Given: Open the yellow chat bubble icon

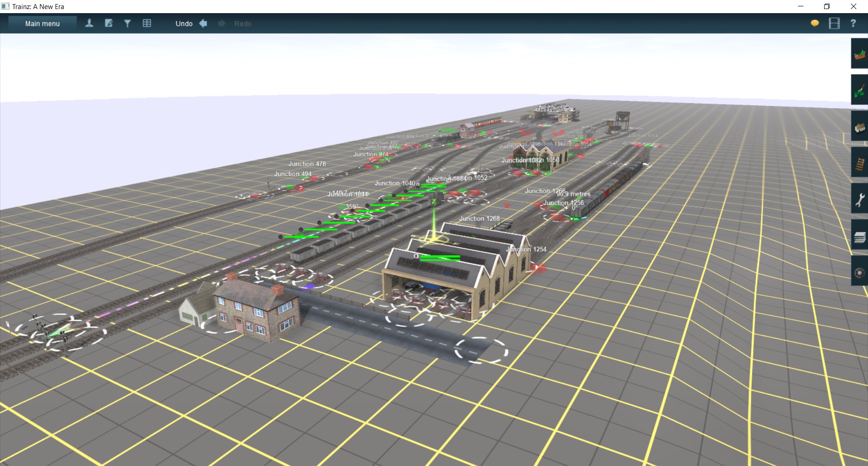Looking at the screenshot, I should pyautogui.click(x=815, y=24).
